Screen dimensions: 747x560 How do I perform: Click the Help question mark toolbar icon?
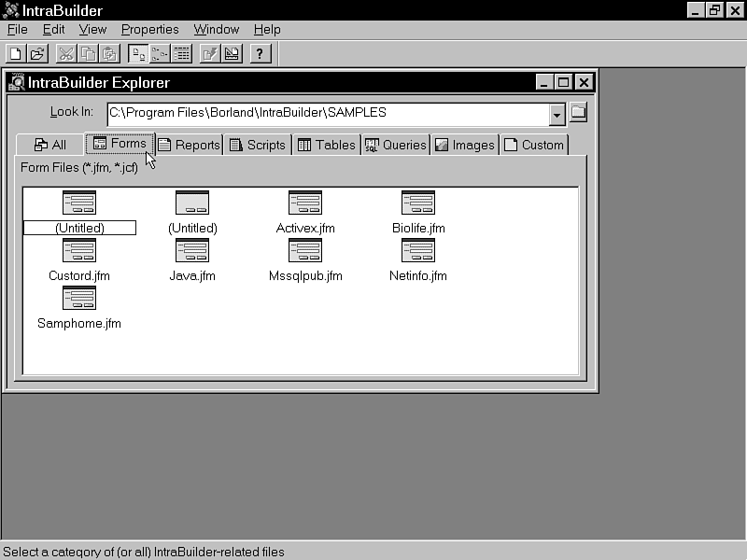click(x=261, y=54)
